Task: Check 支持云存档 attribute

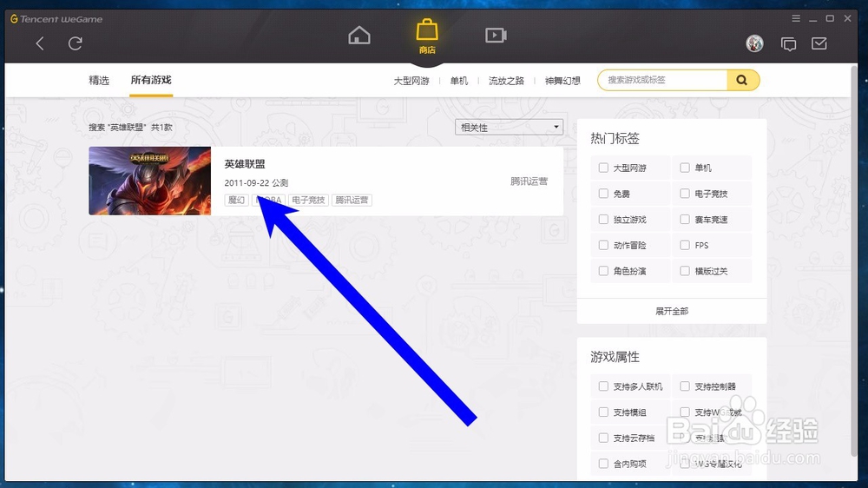Action: 603,438
